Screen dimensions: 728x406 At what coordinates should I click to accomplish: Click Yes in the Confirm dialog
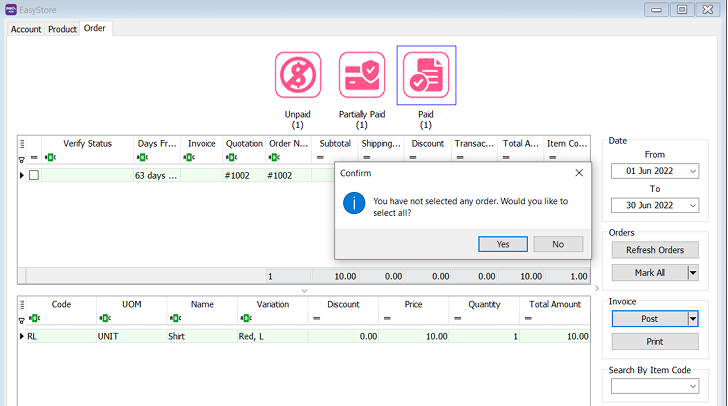[502, 244]
